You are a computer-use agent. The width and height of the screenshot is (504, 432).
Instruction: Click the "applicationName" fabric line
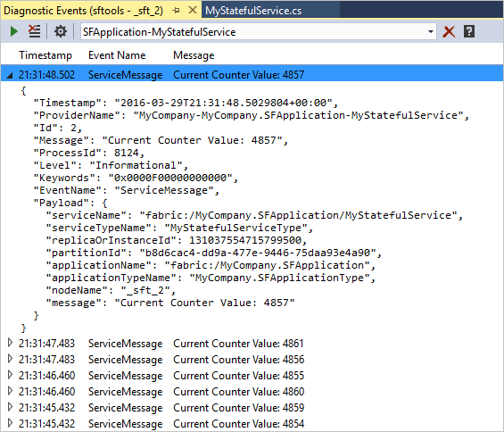click(211, 265)
